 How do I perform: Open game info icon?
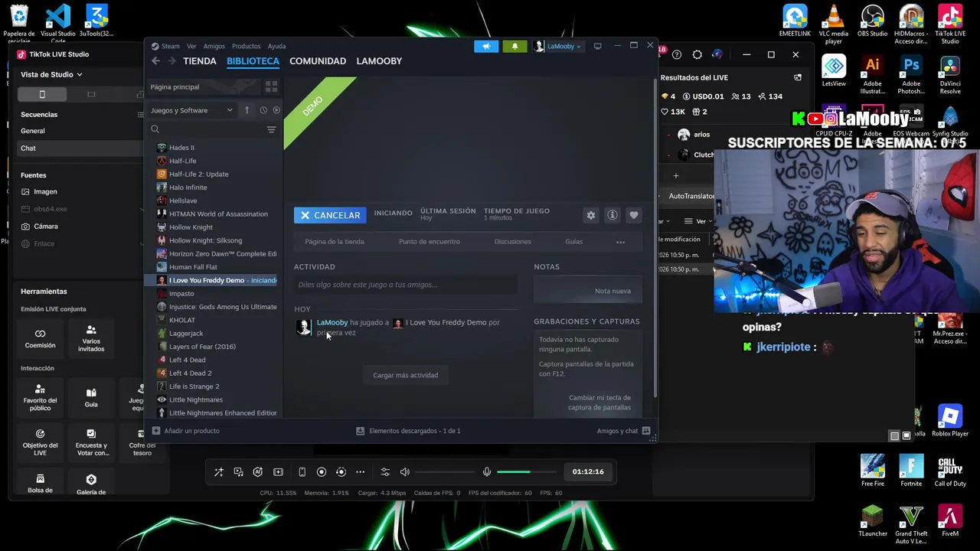[x=612, y=216]
